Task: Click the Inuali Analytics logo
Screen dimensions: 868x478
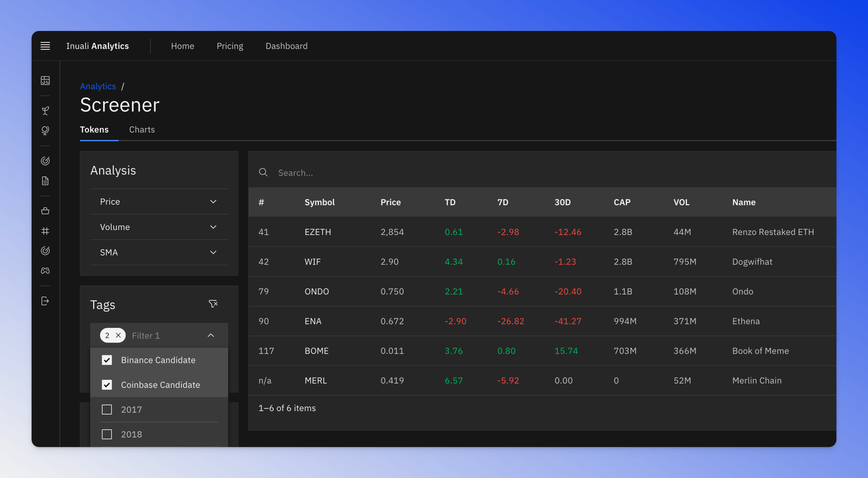Action: pos(97,46)
